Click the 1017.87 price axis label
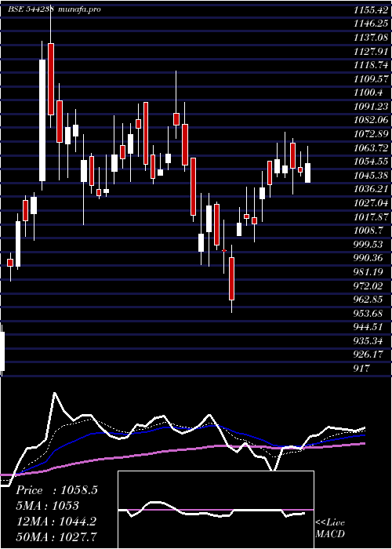This screenshot has width=392, height=549. (x=371, y=216)
